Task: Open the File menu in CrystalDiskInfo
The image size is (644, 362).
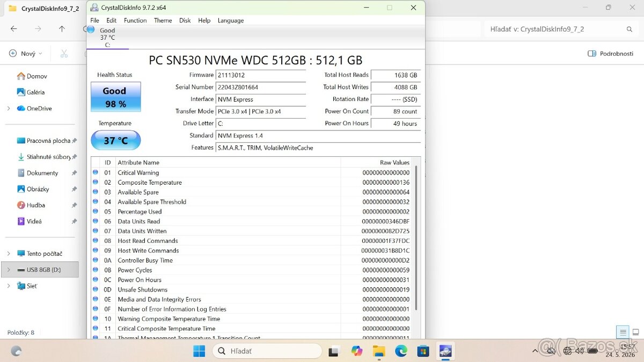Action: pos(94,20)
